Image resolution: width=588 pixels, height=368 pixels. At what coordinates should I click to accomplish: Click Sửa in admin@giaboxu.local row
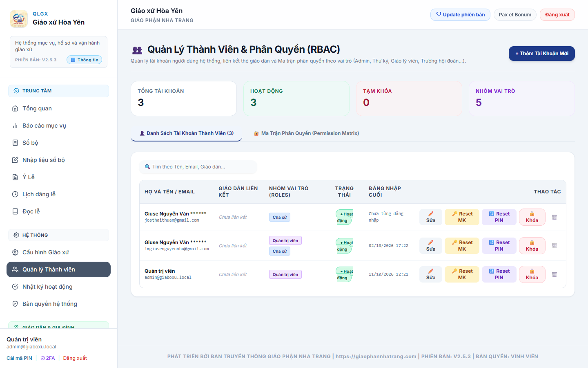pos(431,274)
